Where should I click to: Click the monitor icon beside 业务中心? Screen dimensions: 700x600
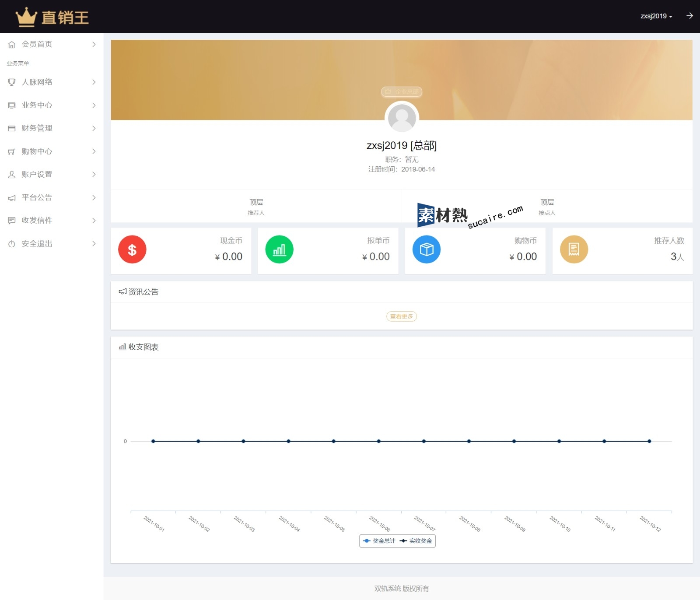12,105
